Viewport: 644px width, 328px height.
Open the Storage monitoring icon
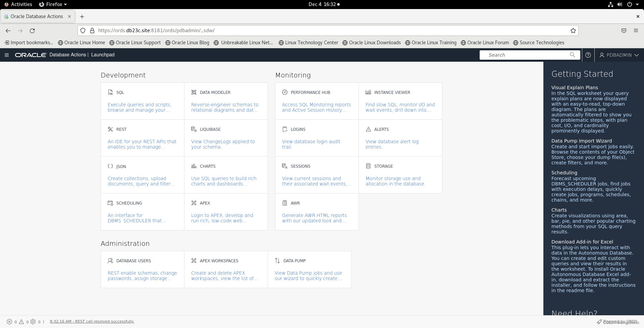pos(368,166)
